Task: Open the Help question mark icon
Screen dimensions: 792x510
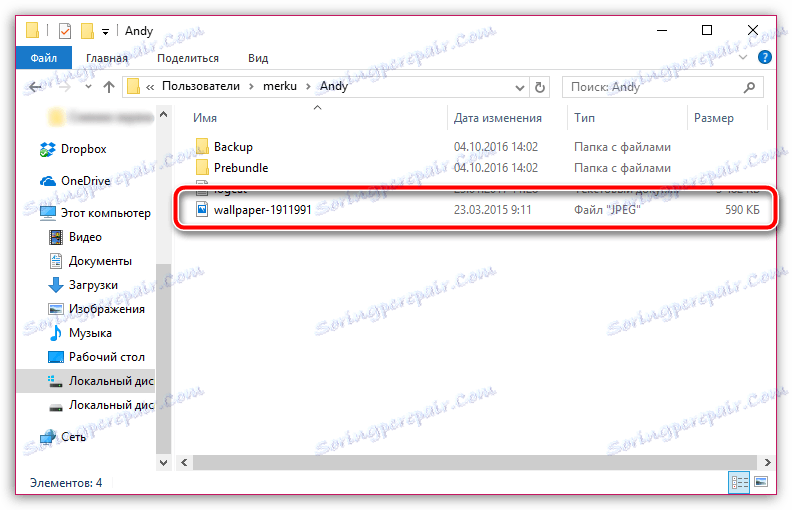Action: (765, 57)
